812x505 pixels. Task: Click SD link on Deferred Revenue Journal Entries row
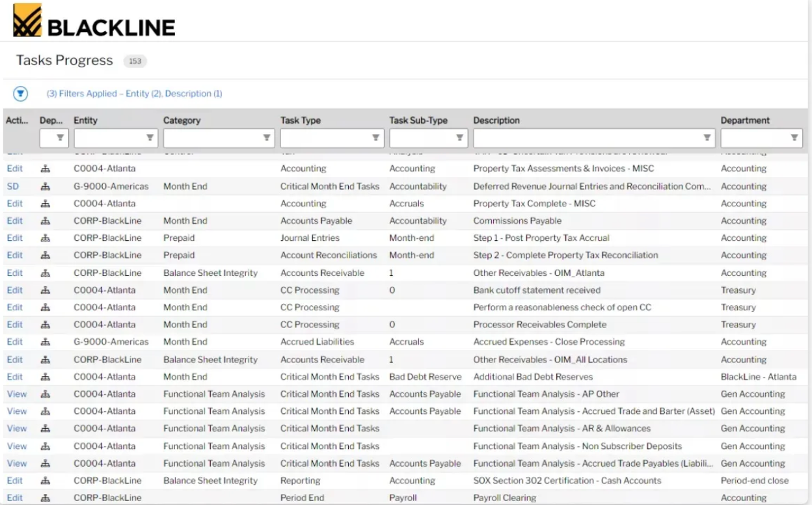tap(13, 186)
